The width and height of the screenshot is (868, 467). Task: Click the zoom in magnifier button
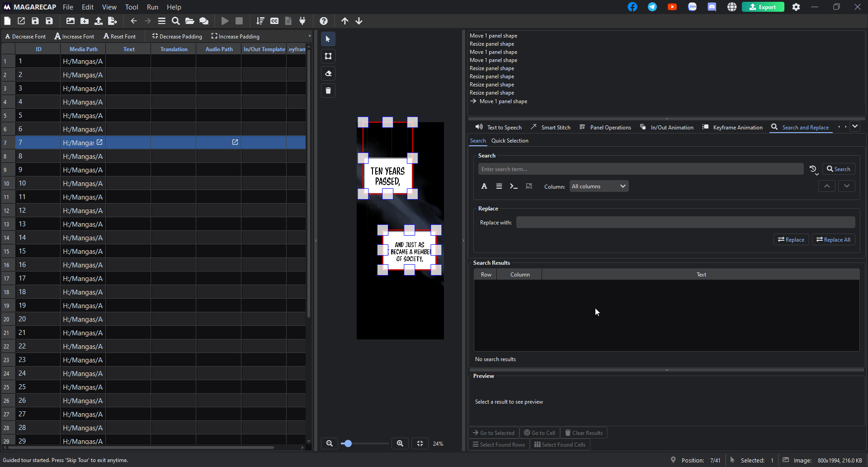(400, 443)
